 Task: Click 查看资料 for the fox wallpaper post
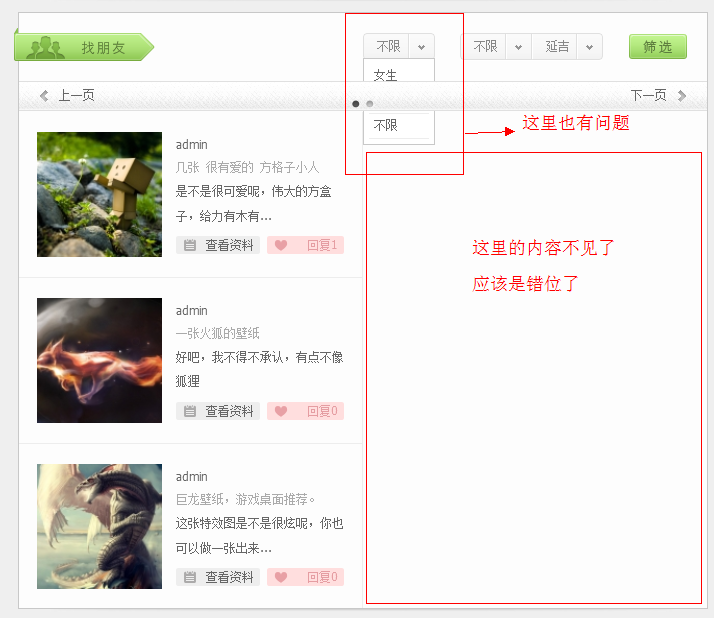click(x=218, y=411)
